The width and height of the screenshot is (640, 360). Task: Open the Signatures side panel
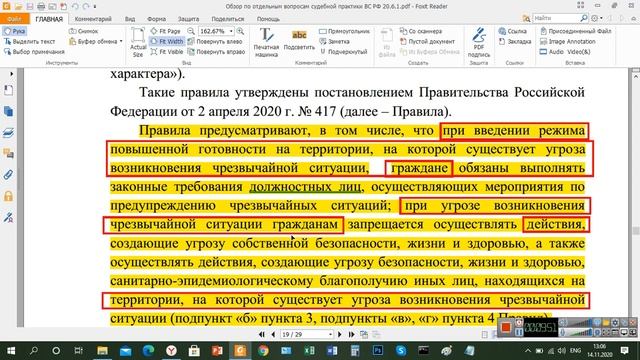8,217
